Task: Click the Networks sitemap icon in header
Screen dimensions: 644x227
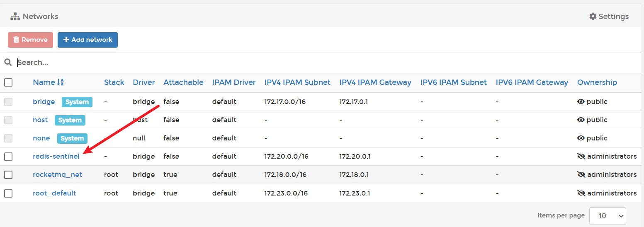Action: point(15,17)
